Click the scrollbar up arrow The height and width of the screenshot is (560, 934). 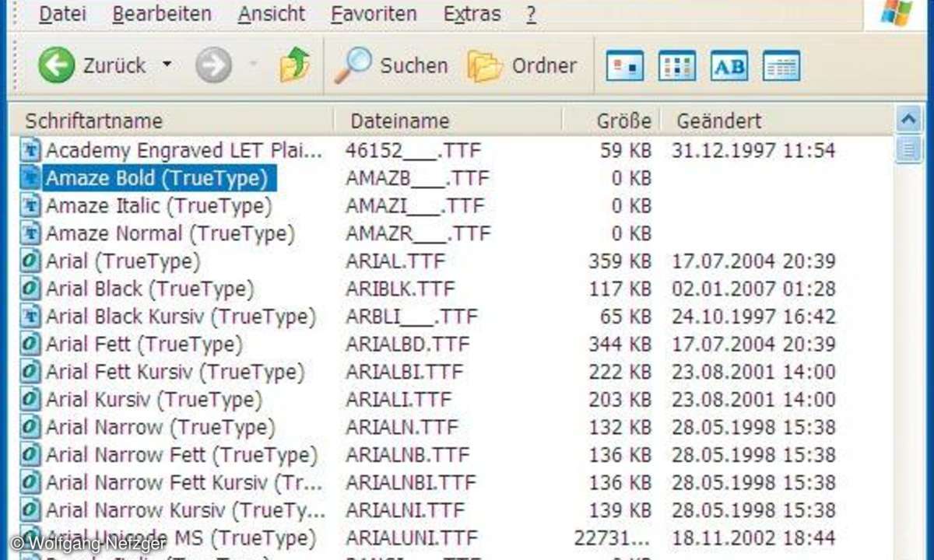tap(908, 119)
